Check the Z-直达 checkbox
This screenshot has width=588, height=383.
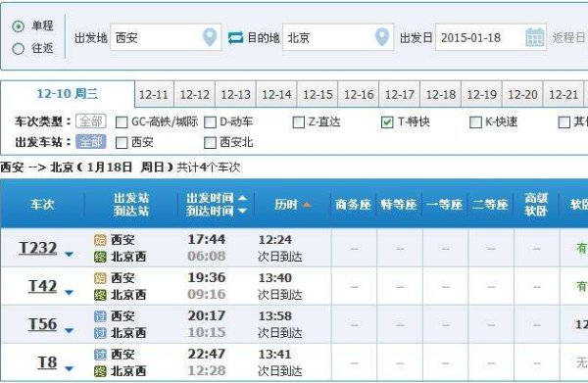click(299, 122)
